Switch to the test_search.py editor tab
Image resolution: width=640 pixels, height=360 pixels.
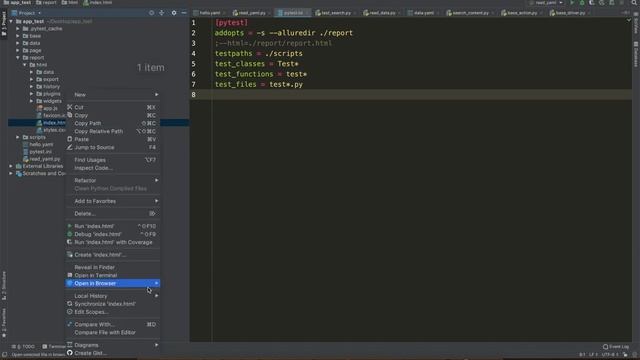click(x=335, y=13)
